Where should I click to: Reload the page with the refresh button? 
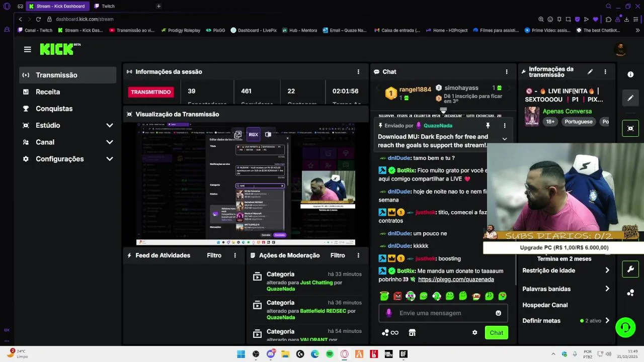tap(38, 19)
